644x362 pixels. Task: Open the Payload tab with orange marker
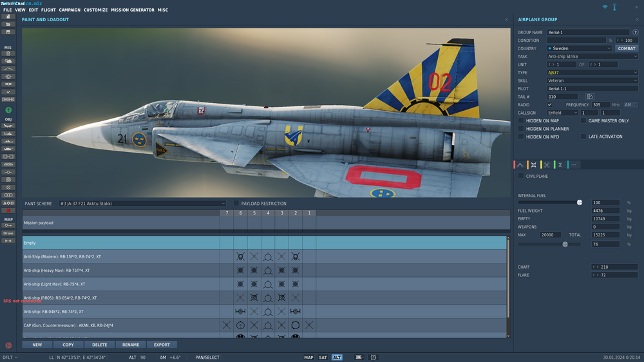[533, 165]
